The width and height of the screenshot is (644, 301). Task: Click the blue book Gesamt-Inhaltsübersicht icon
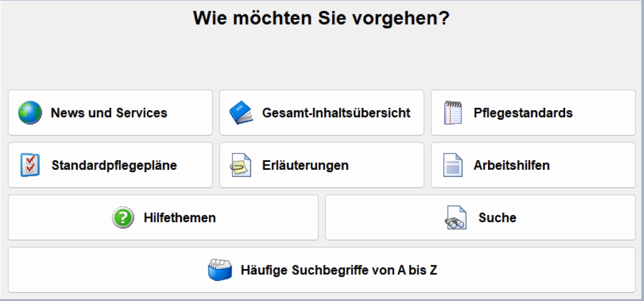(x=243, y=113)
